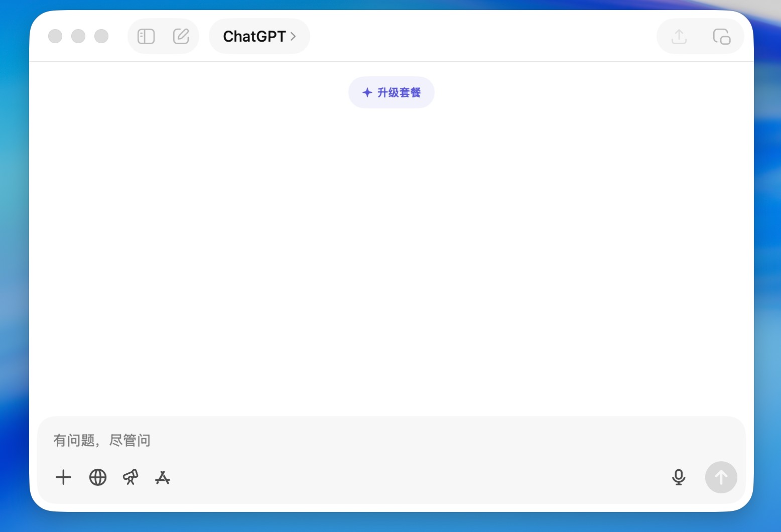Click the chevron arrow beside ChatGPT
This screenshot has width=781, height=532.
tap(293, 37)
